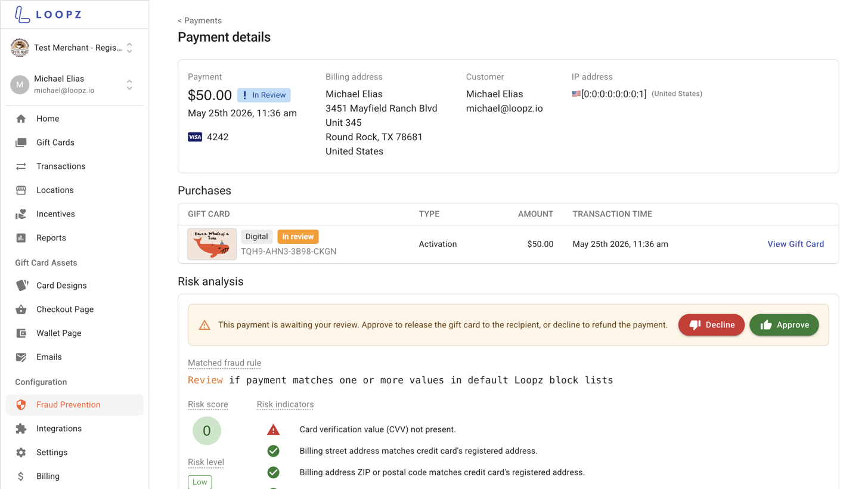Click the red CVV warning triangle icon
This screenshot has width=868, height=489.
[x=273, y=429]
